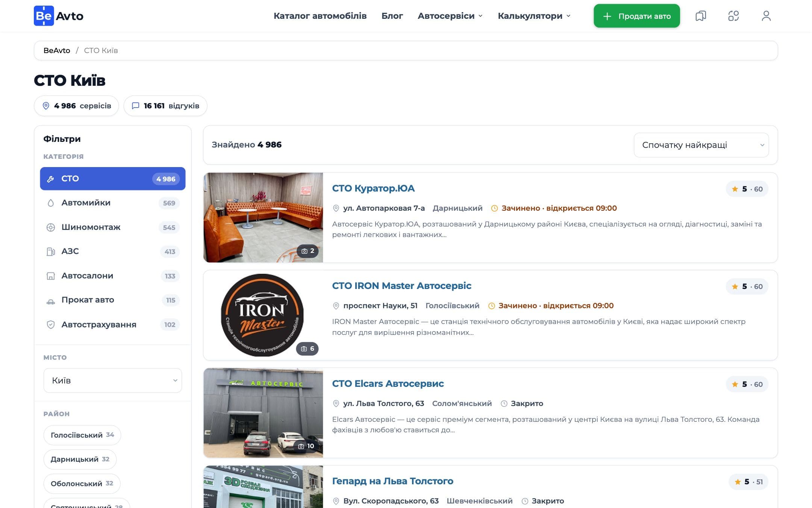Open the Куратор.ЮА orange sofa photo
The height and width of the screenshot is (508, 812).
tap(263, 217)
